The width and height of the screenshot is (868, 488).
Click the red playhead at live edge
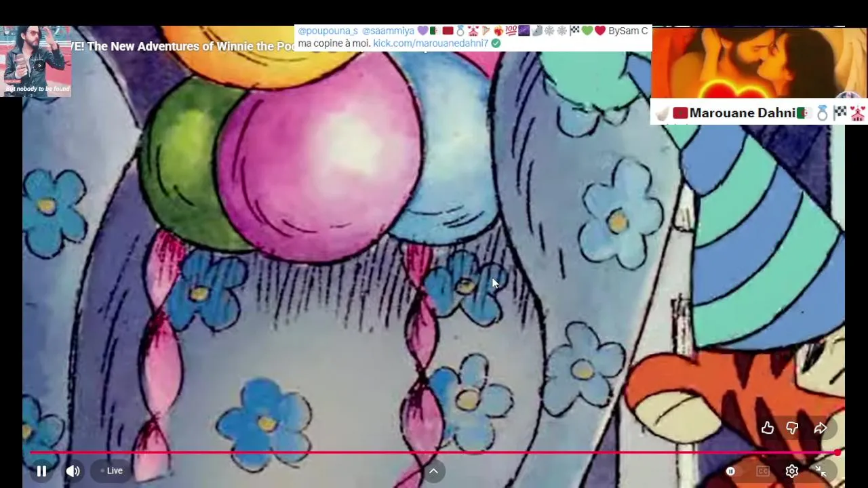[x=837, y=452]
